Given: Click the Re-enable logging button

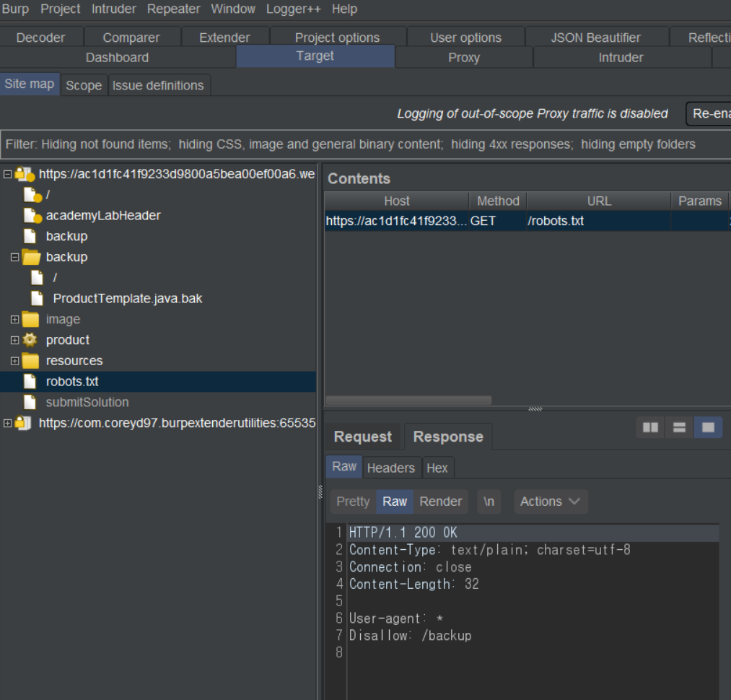Looking at the screenshot, I should [708, 113].
